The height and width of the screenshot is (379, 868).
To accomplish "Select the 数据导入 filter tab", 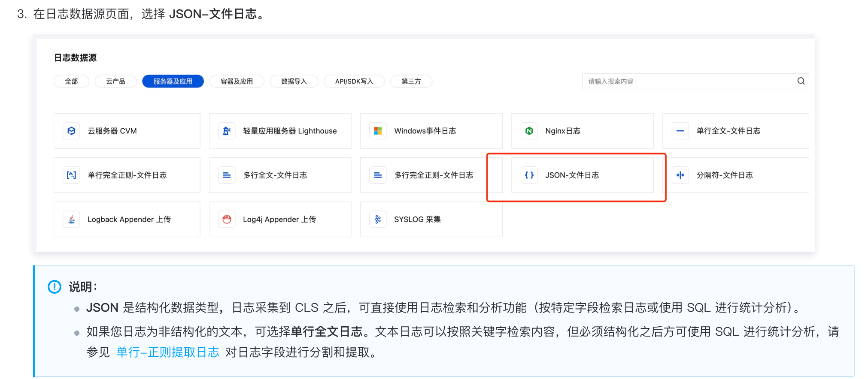I will [294, 81].
